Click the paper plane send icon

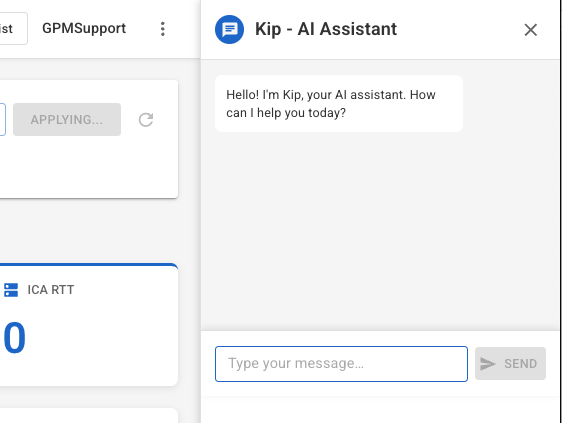tap(487, 364)
